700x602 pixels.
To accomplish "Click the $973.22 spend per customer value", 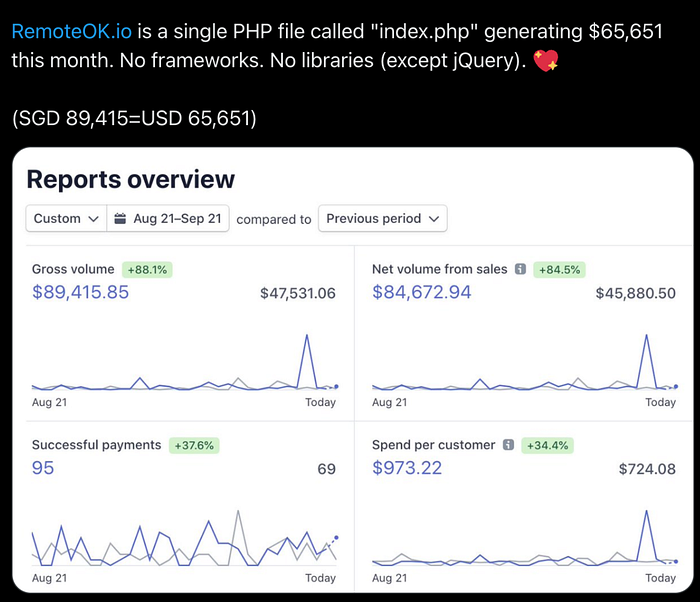I will click(407, 468).
